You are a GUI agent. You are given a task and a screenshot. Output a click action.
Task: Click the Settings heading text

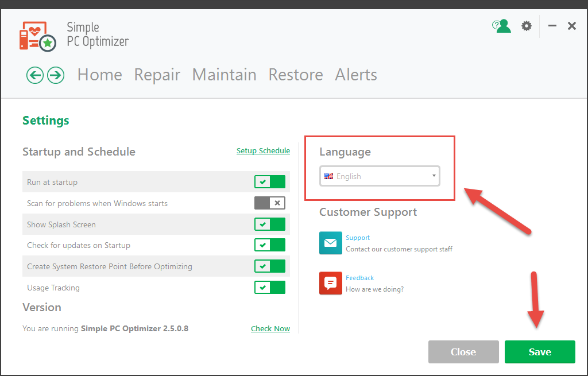(x=46, y=121)
